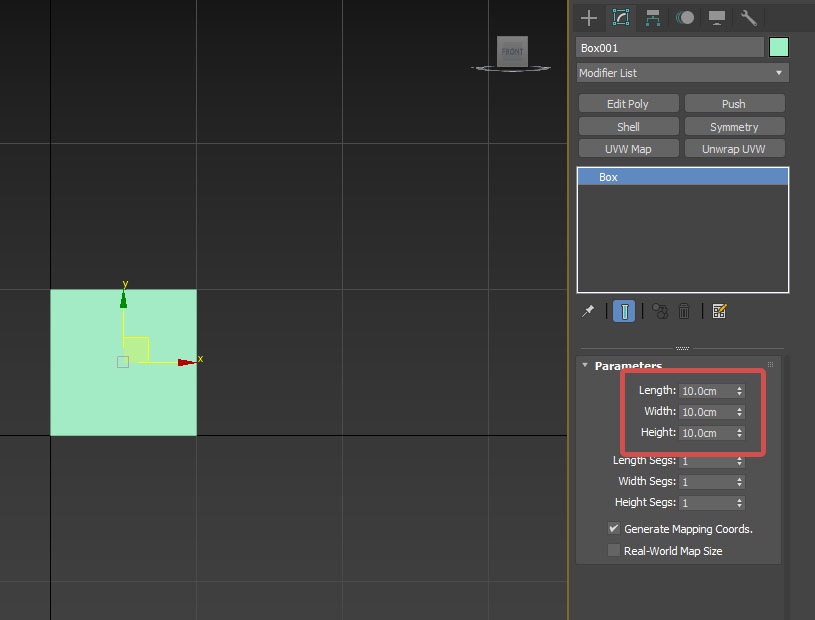Screen dimensions: 815x620
Task: Open the object color swatch
Action: pyautogui.click(x=779, y=47)
